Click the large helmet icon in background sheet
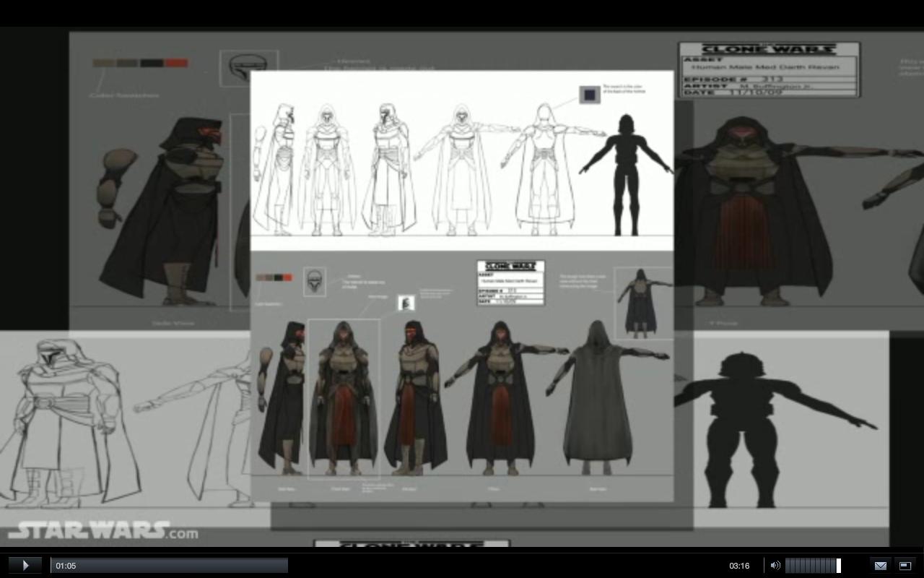The image size is (924, 578). tap(248, 68)
